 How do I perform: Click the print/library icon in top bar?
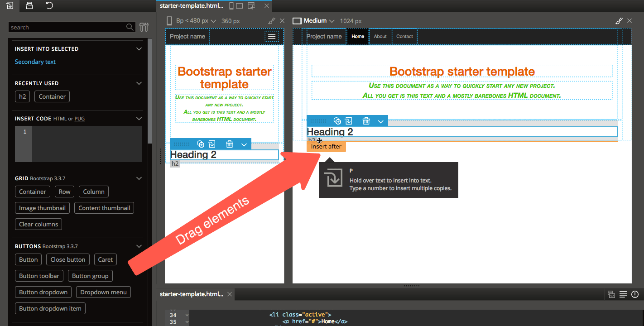[x=29, y=5]
